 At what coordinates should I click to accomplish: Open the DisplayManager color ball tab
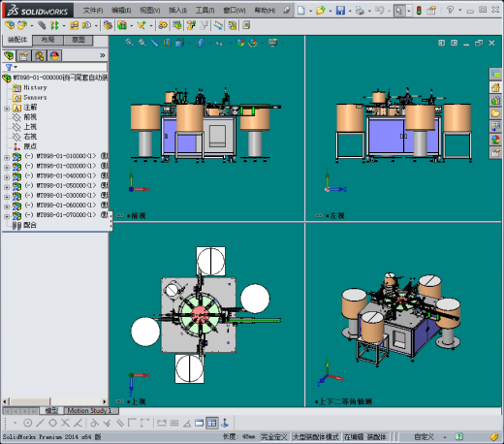pos(54,55)
